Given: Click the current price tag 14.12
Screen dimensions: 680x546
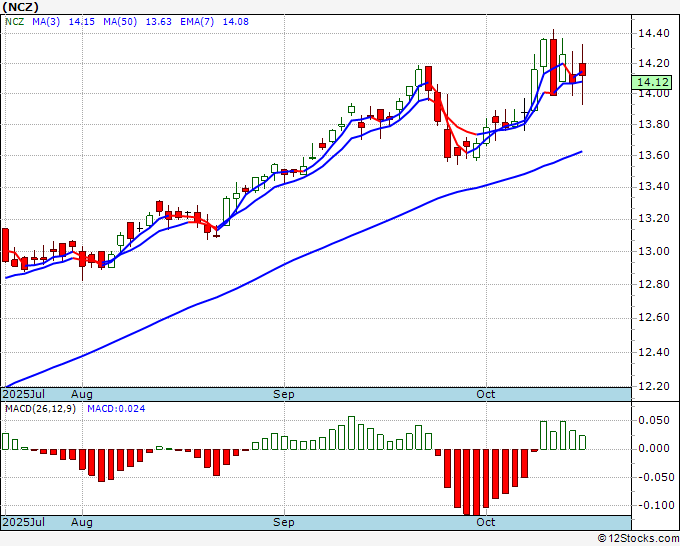Looking at the screenshot, I should pyautogui.click(x=652, y=82).
